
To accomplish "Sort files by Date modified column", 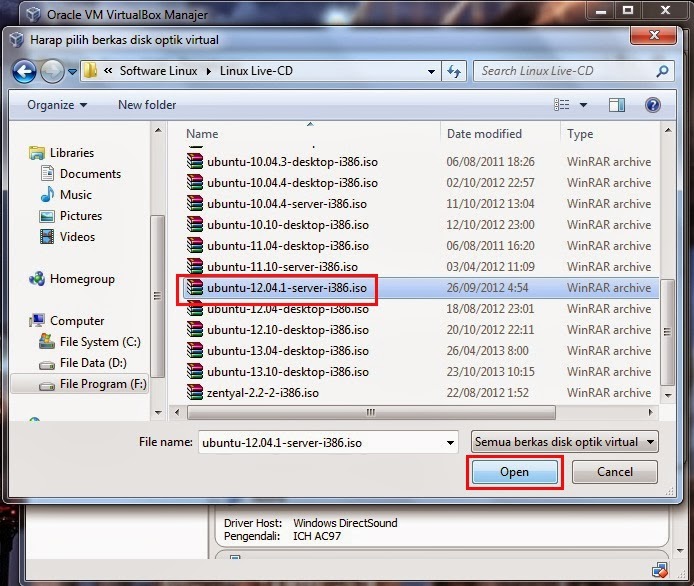I will pyautogui.click(x=484, y=134).
